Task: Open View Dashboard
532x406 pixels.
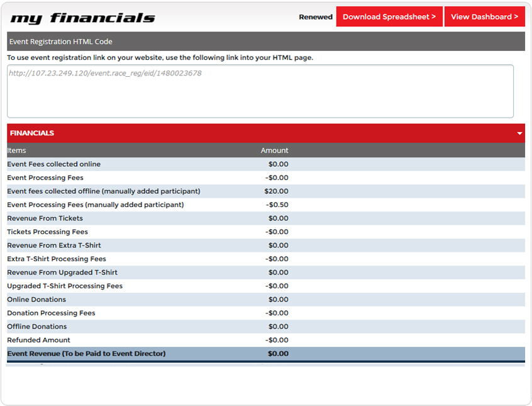Action: (x=484, y=17)
